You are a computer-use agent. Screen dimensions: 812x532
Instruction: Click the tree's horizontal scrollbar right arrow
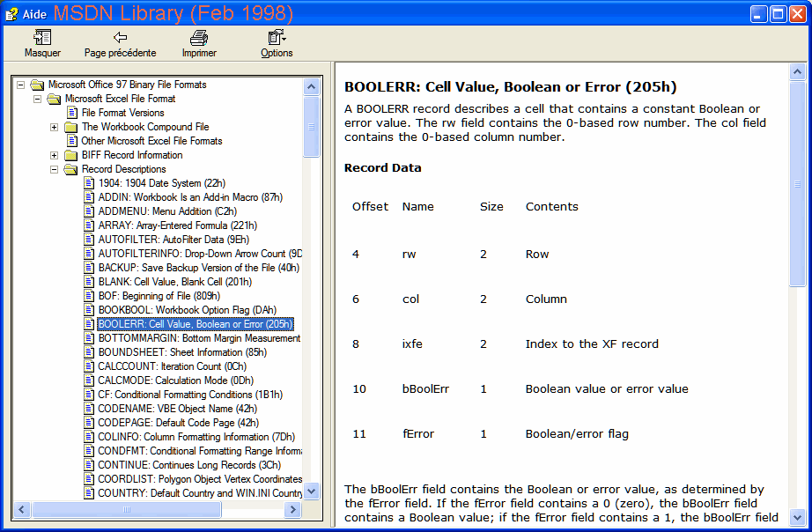[x=295, y=509]
